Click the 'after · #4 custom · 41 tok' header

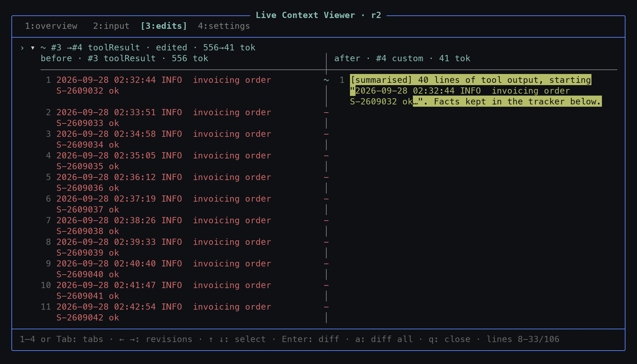pyautogui.click(x=402, y=59)
